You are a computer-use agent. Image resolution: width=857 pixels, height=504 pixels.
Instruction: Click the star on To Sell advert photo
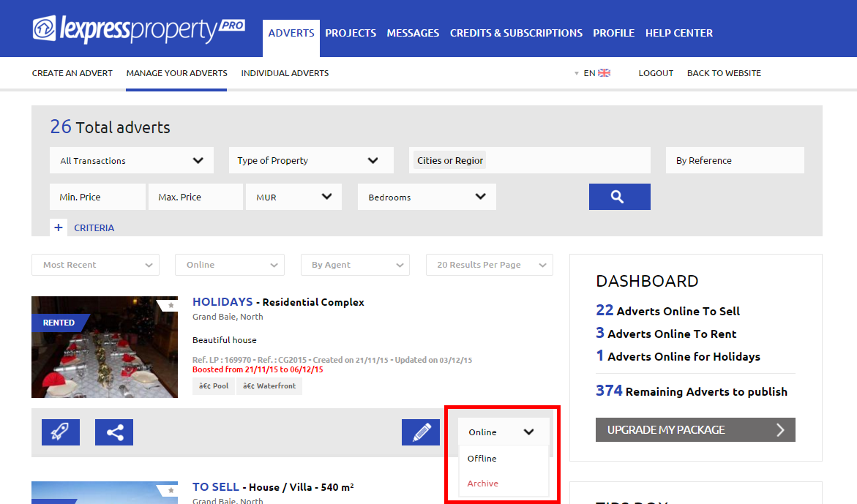tap(171, 490)
